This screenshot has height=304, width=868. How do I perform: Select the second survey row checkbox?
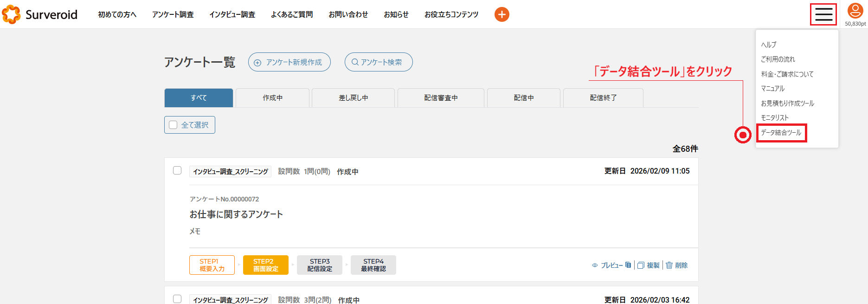[177, 299]
